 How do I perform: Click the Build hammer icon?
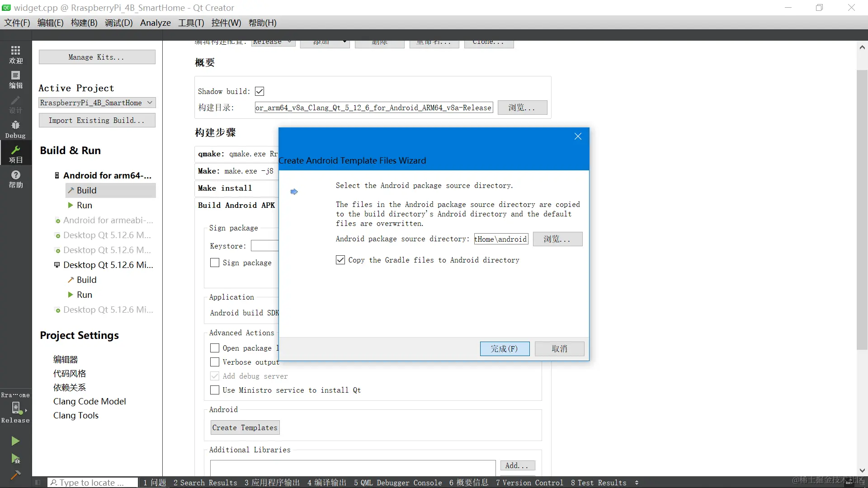pos(15,475)
